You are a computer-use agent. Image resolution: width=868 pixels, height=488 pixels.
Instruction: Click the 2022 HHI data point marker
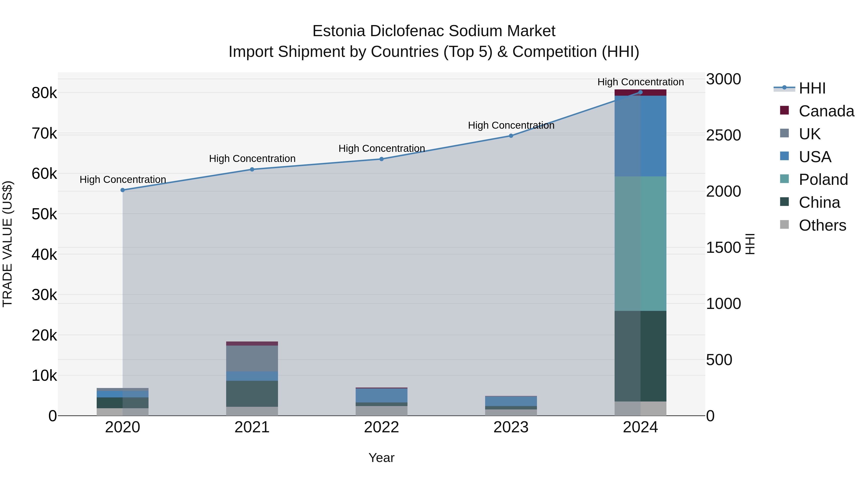[381, 159]
